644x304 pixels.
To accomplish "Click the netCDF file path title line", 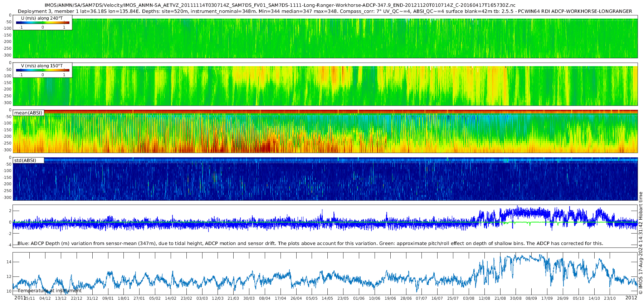I will tap(280, 5).
